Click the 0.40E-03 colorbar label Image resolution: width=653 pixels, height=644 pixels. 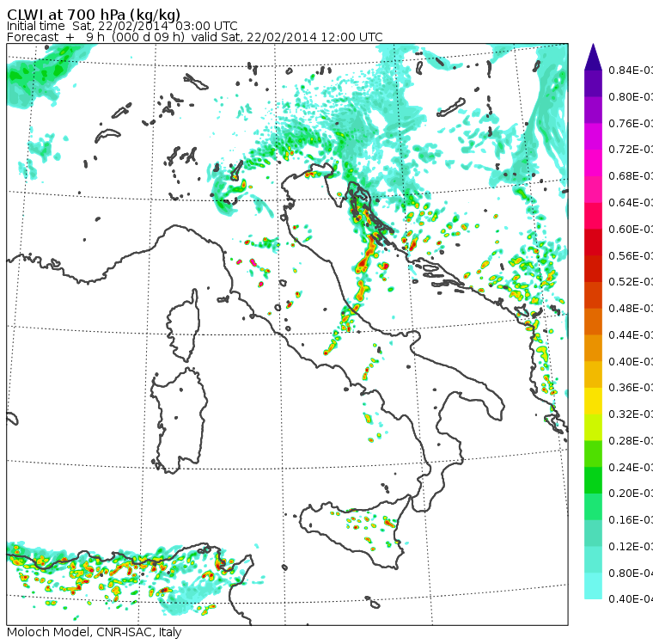(631, 361)
